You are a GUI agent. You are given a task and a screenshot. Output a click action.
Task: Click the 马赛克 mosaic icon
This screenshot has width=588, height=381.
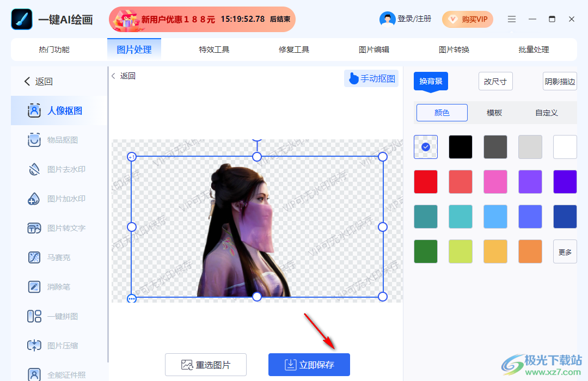[x=34, y=257]
